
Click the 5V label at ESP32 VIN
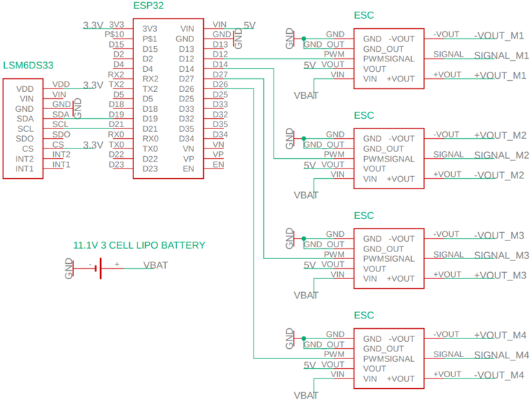point(249,25)
